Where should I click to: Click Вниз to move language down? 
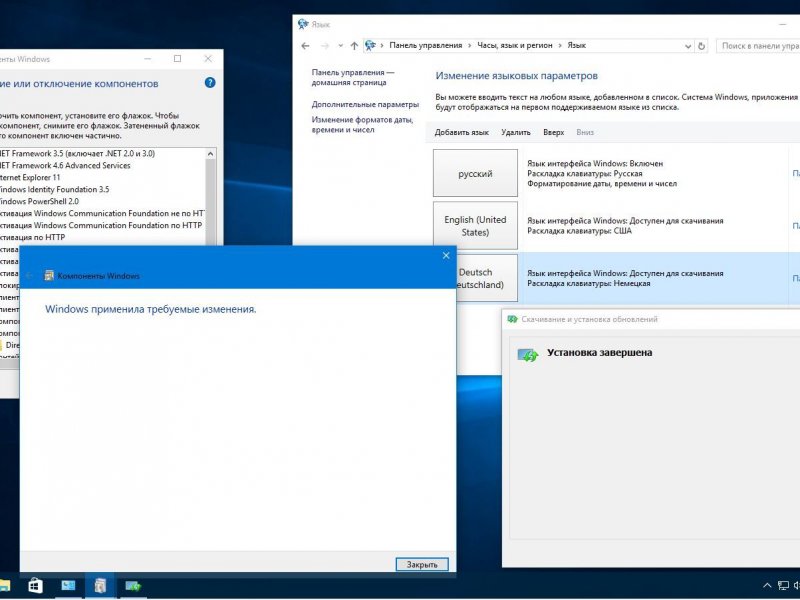585,132
